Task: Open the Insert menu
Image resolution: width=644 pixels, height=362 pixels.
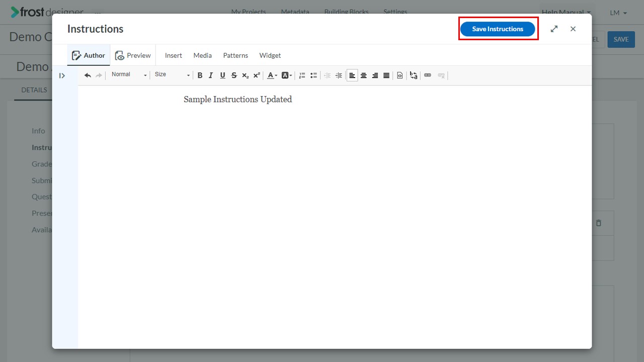Action: click(174, 55)
